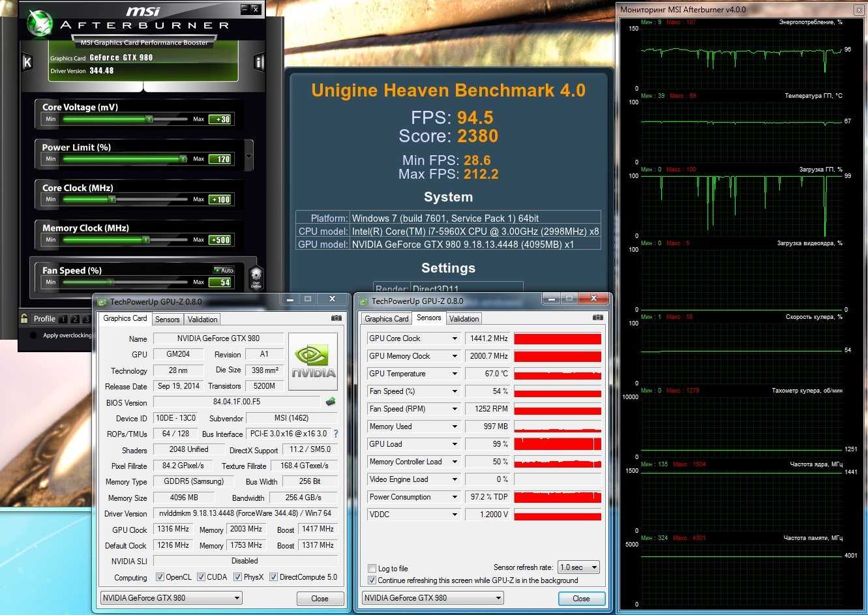Switch to Sensors tab in left GPU-Z
Screen dimensions: 868x615
[x=168, y=319]
